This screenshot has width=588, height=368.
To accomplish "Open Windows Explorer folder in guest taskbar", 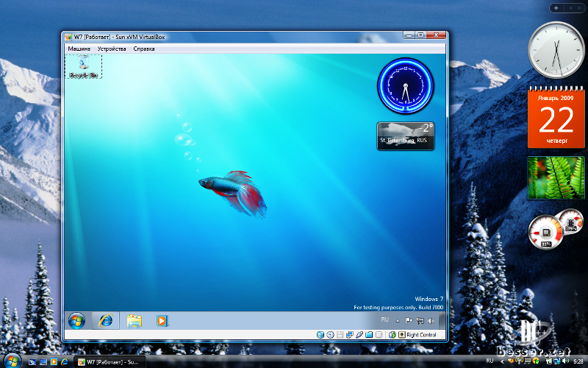I will pos(134,320).
